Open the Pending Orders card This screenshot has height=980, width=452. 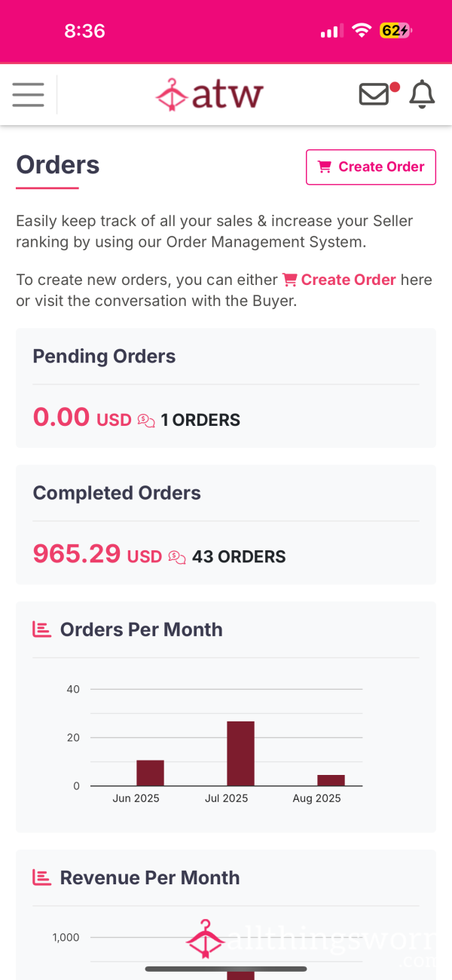pyautogui.click(x=226, y=387)
